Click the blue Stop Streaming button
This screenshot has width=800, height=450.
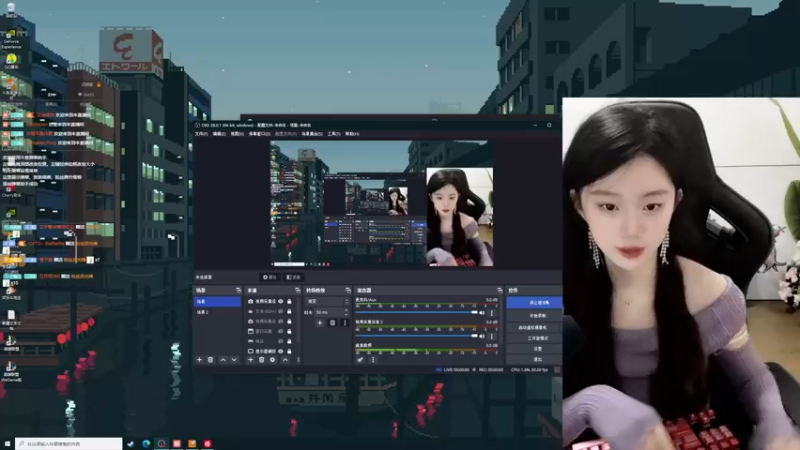(534, 303)
